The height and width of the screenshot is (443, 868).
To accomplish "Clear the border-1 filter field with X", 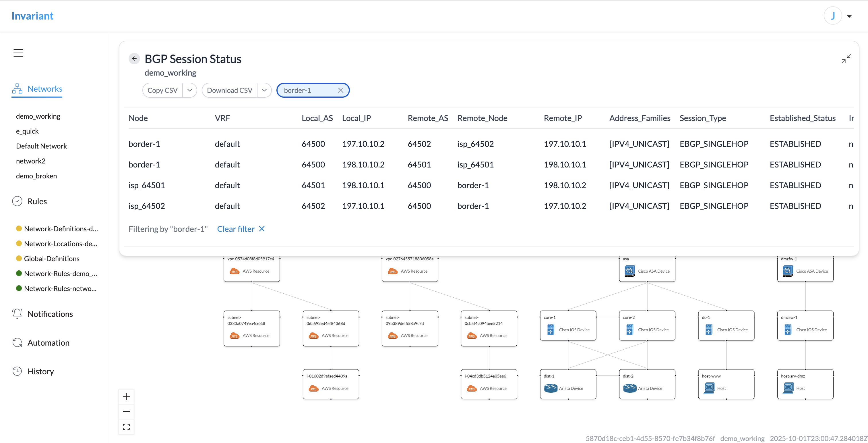I will point(340,90).
